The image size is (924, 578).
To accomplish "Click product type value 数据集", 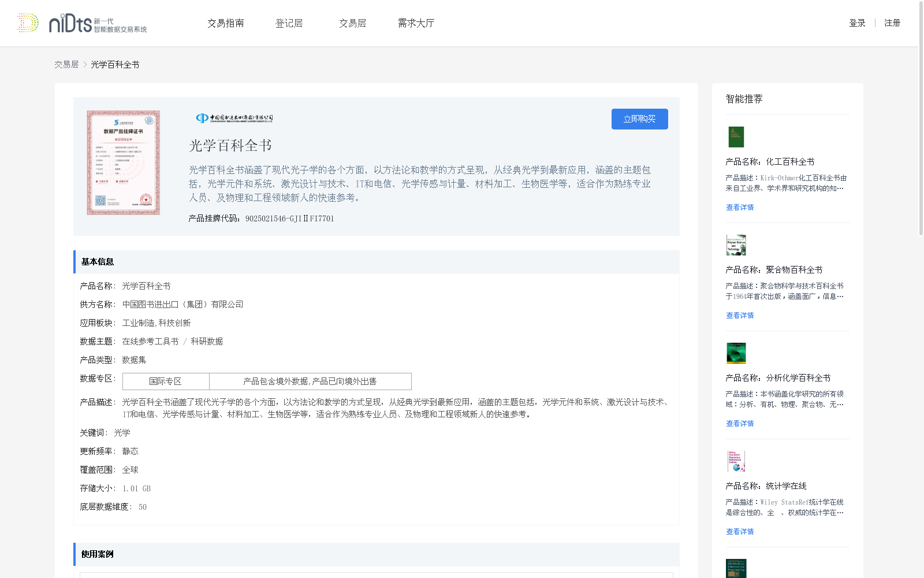I will point(134,360).
